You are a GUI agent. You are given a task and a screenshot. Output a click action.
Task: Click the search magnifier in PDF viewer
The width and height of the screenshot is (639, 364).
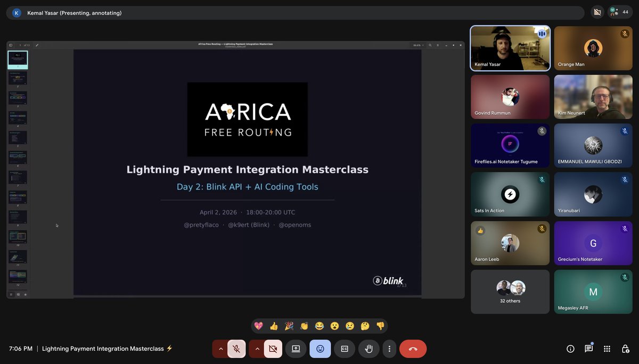(430, 45)
